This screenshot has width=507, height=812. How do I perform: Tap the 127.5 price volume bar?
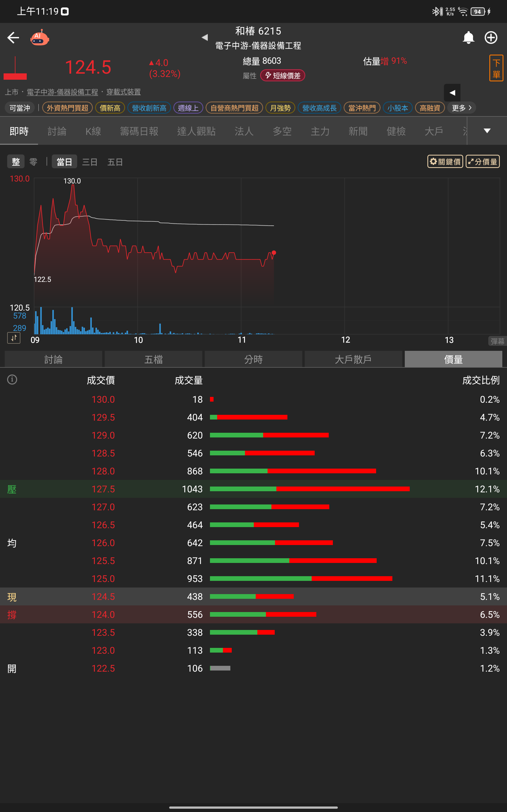[x=309, y=489]
